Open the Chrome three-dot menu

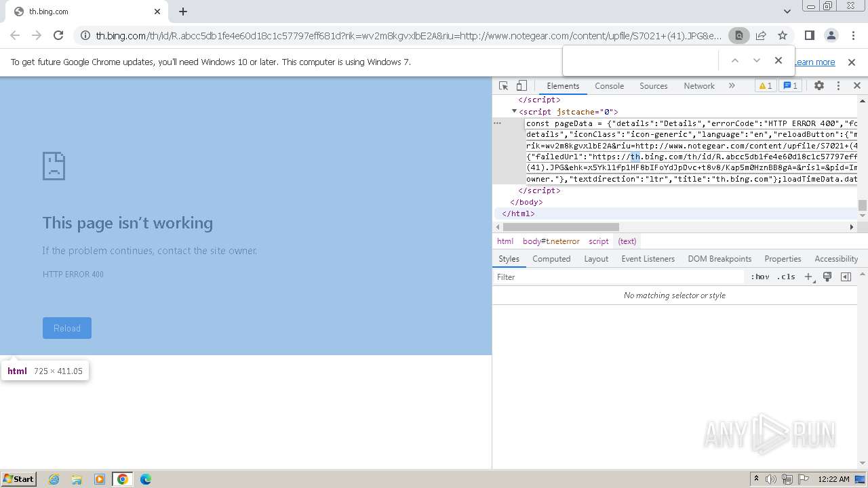(x=852, y=35)
